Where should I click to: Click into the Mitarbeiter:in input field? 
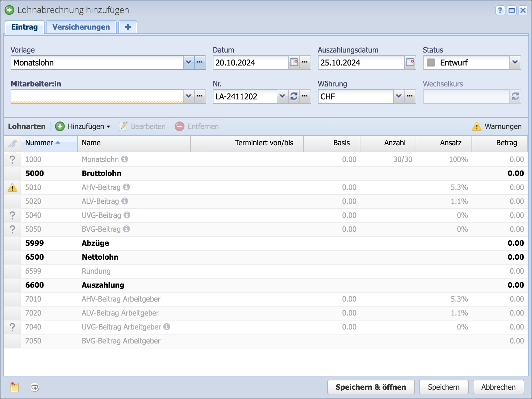tap(97, 96)
